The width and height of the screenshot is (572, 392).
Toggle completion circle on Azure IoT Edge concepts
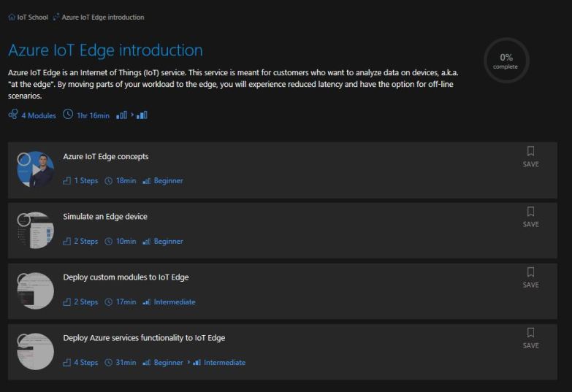[x=24, y=159]
